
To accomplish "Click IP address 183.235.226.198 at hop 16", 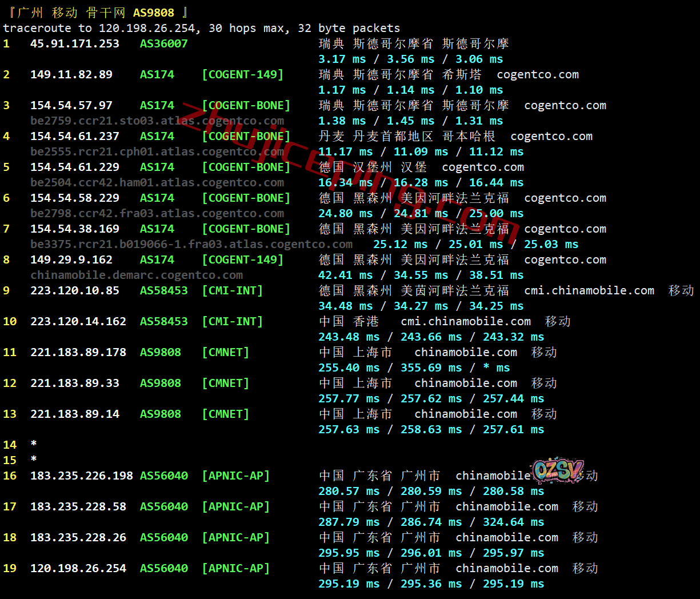I will click(x=82, y=476).
